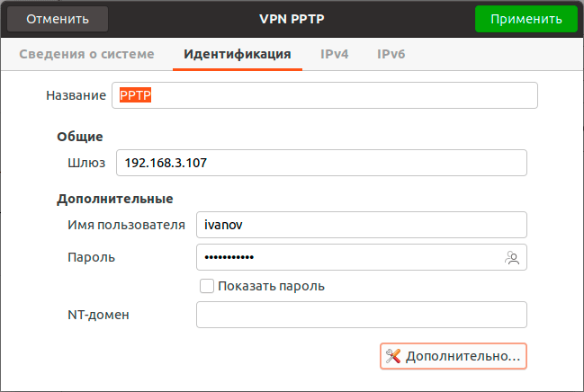
Task: Click the password storage options icon
Action: (512, 258)
